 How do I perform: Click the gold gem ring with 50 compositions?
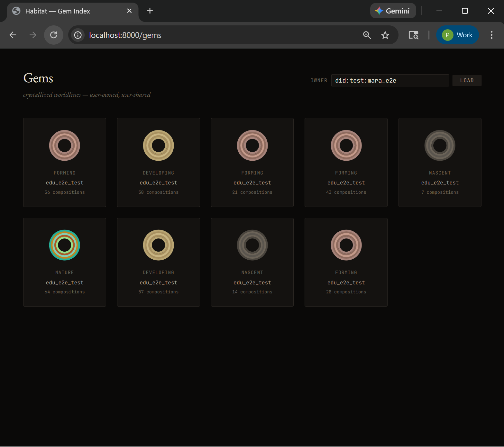(159, 146)
